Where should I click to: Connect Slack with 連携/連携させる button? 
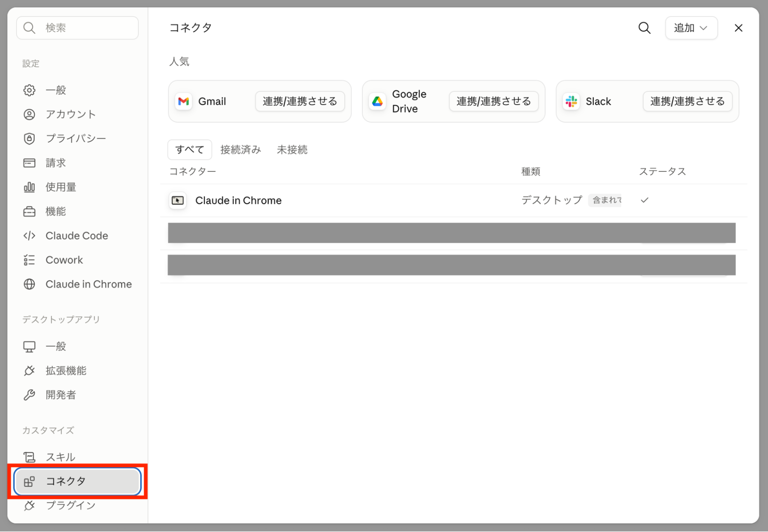(687, 101)
